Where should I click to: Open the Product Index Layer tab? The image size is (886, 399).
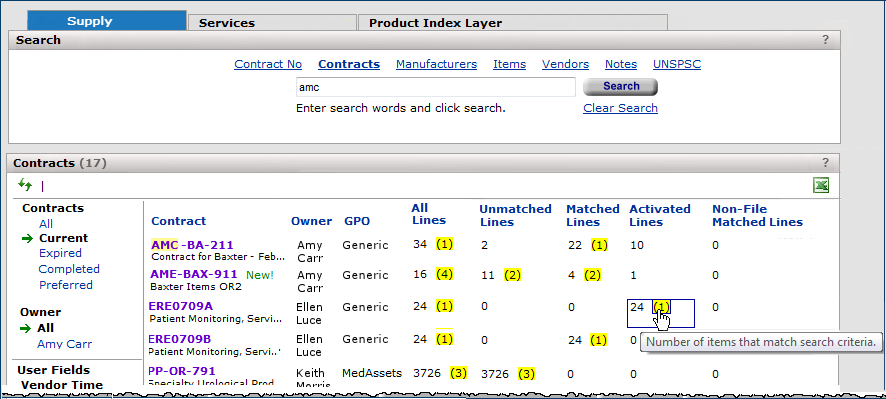(513, 23)
